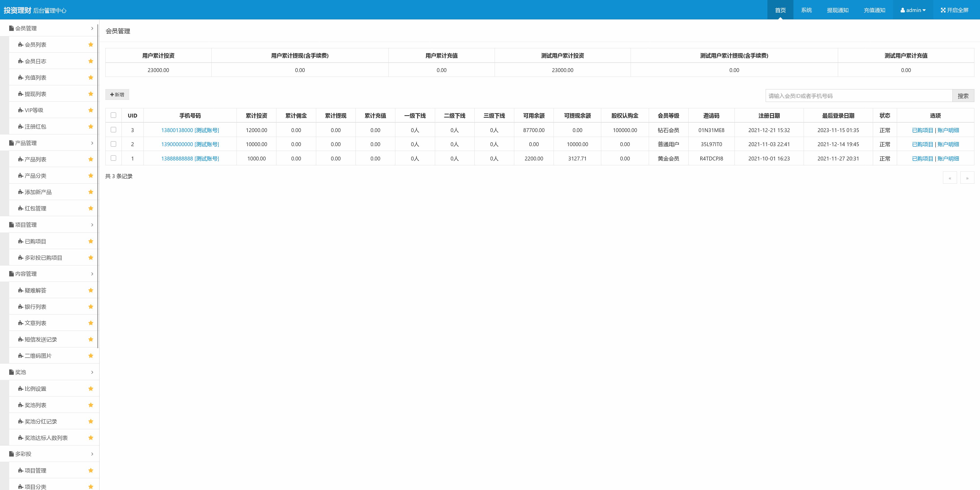The height and width of the screenshot is (490, 980).
Task: Focus the member ID or phone search field
Action: (858, 96)
